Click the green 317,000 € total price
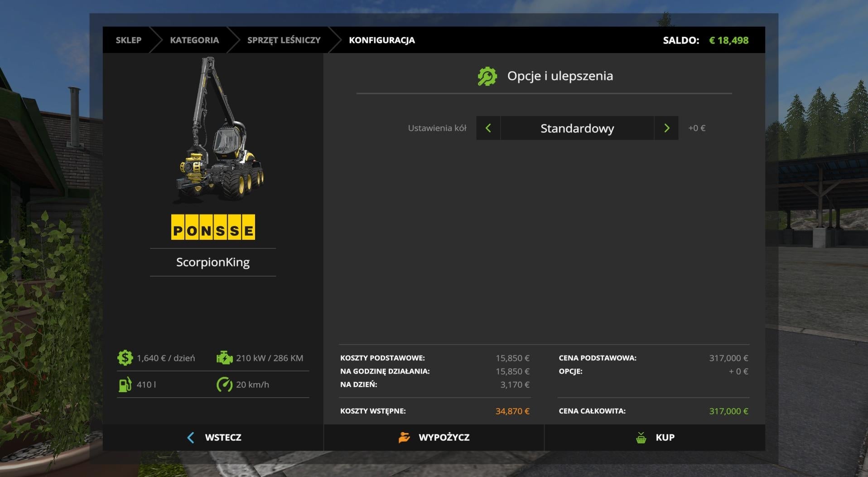868x477 pixels. coord(728,411)
